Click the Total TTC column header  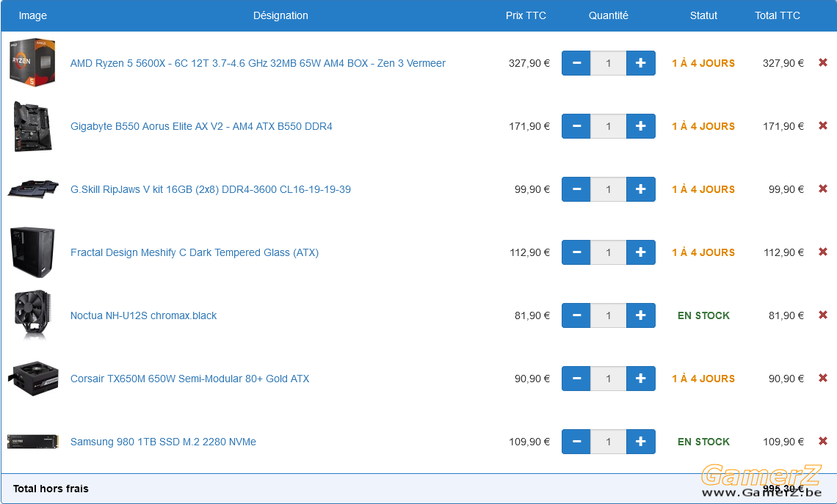(x=778, y=15)
